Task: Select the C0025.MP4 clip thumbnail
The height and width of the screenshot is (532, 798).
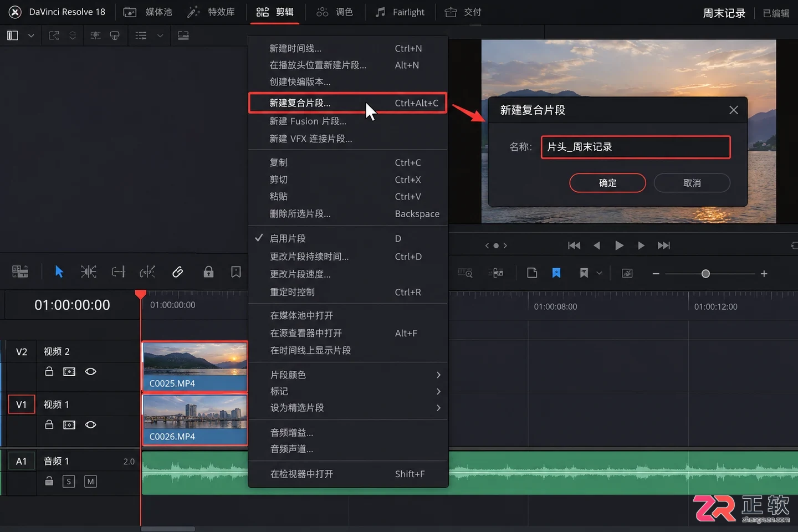Action: [x=195, y=366]
